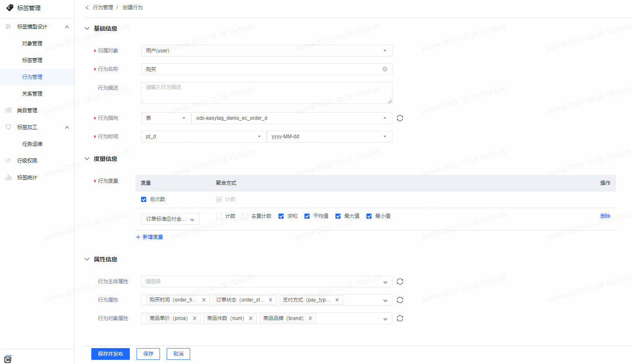Click the 标签加工 shield icon
632x364 pixels.
pyautogui.click(x=8, y=127)
